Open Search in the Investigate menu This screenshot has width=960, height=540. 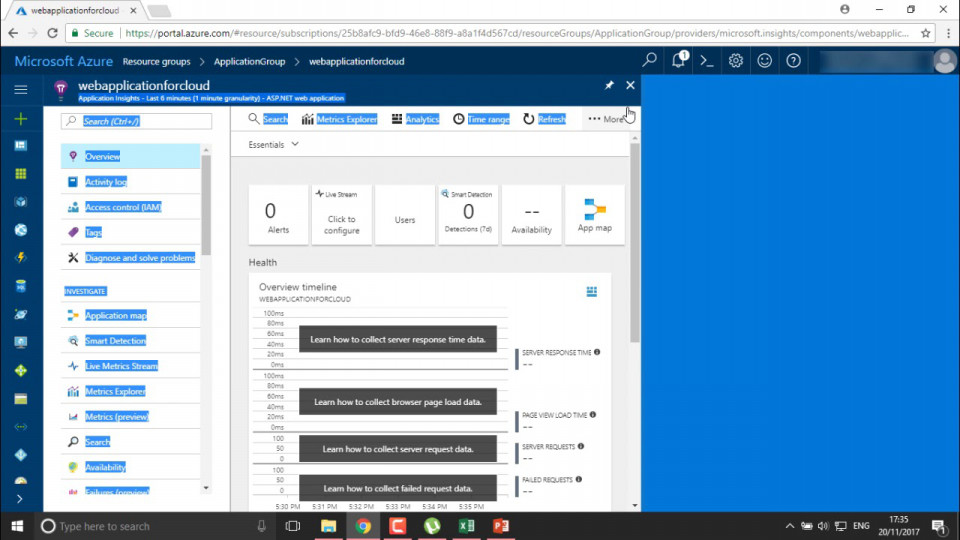pos(130,441)
